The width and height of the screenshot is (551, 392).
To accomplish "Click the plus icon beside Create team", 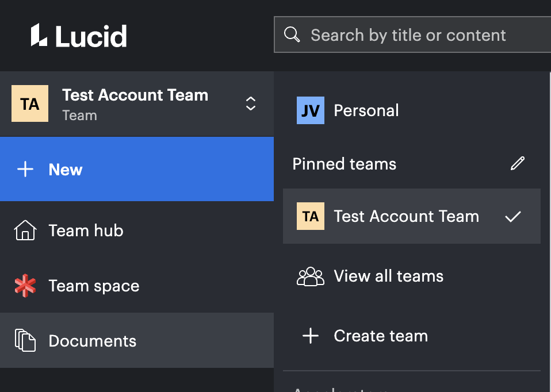I will (311, 336).
